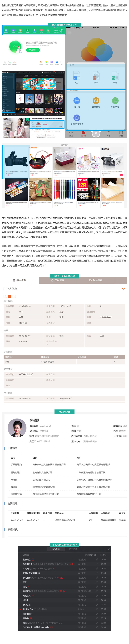Tap the 网盘 net disk icon
The height and width of the screenshot is (644, 129).
click(x=121, y=132)
